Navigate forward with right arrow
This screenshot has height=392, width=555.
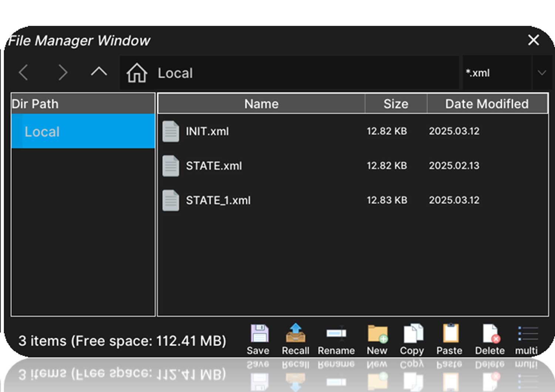(63, 72)
